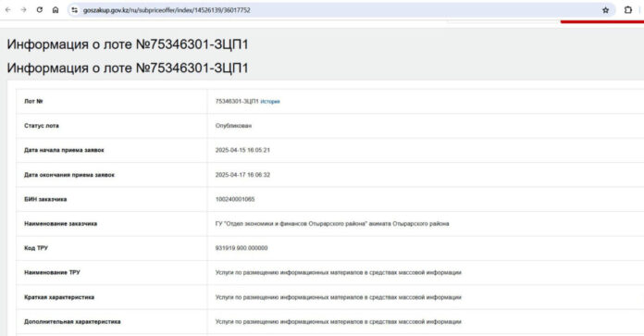Select the start date 2025-04-15 value
This screenshot has height=336, width=644.
242,150
